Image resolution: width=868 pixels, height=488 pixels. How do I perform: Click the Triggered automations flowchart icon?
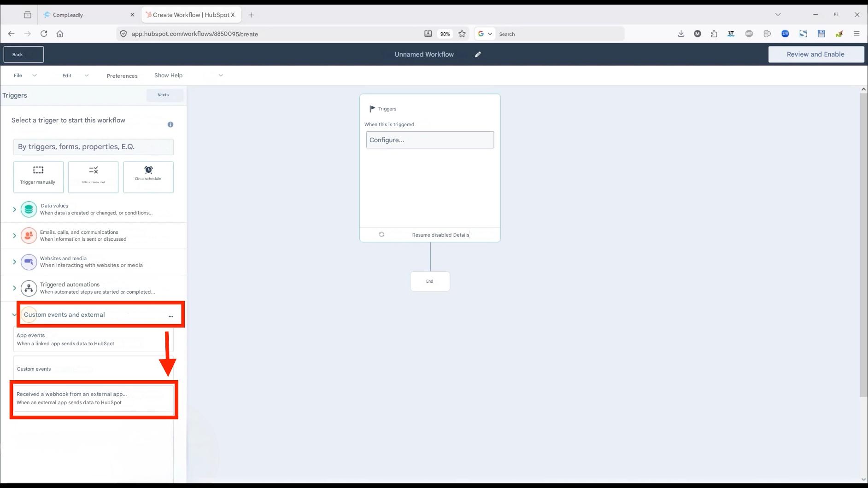click(29, 288)
